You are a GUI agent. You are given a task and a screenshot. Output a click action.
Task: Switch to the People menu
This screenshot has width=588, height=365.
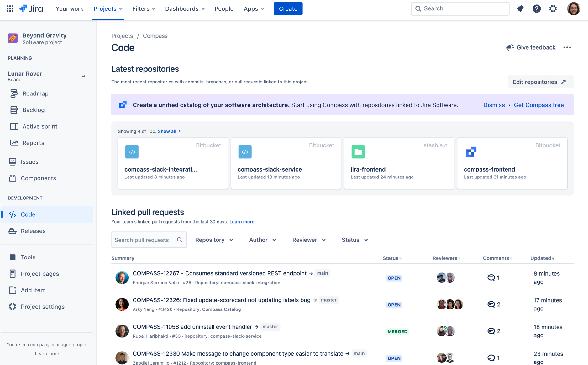coord(224,8)
